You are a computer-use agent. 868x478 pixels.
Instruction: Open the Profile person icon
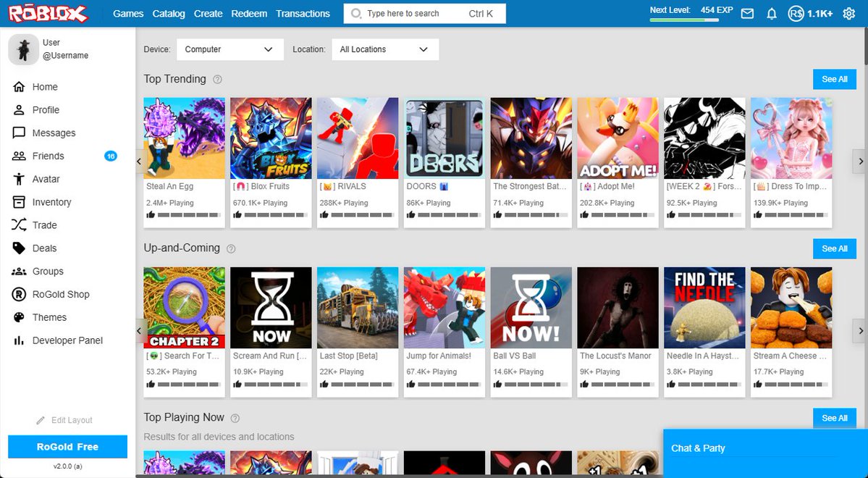(19, 109)
